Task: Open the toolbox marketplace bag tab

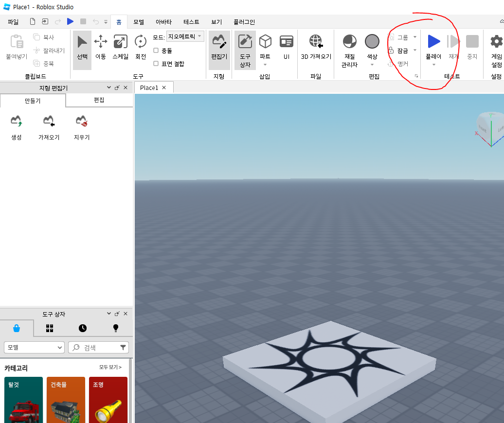Action: point(17,328)
